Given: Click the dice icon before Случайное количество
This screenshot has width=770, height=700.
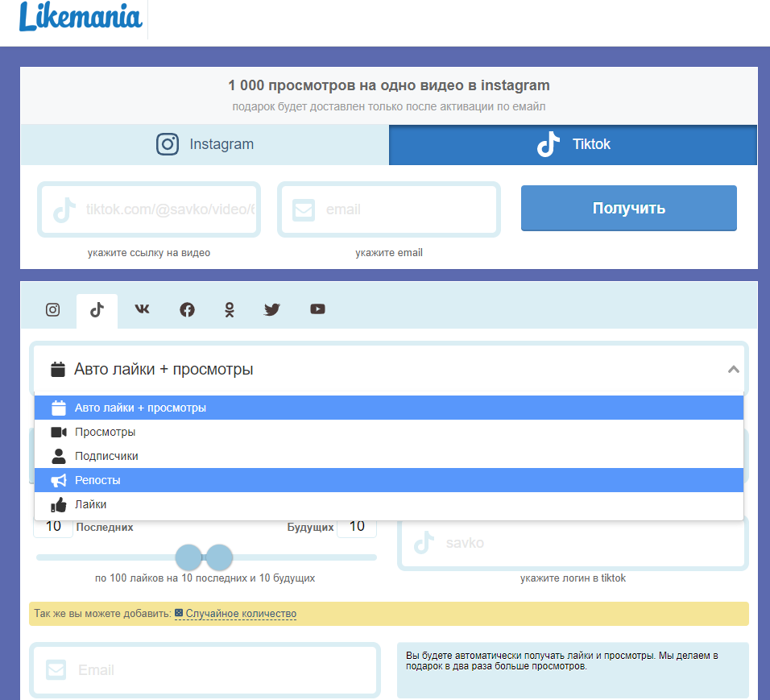Looking at the screenshot, I should click(x=179, y=612).
